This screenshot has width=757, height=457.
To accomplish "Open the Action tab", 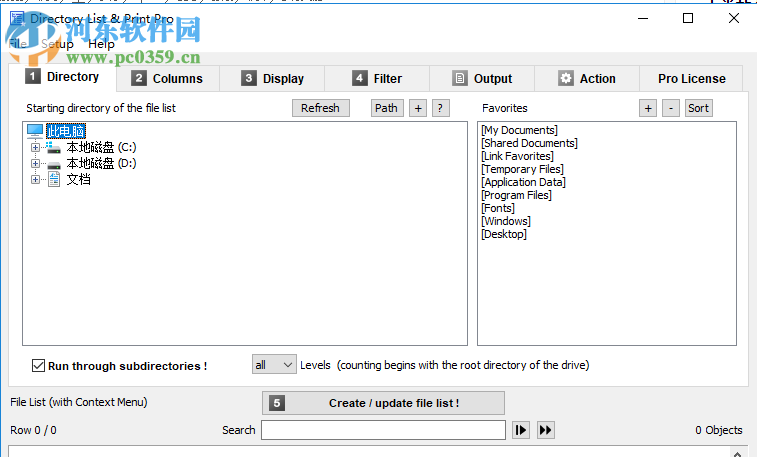I will (x=587, y=79).
